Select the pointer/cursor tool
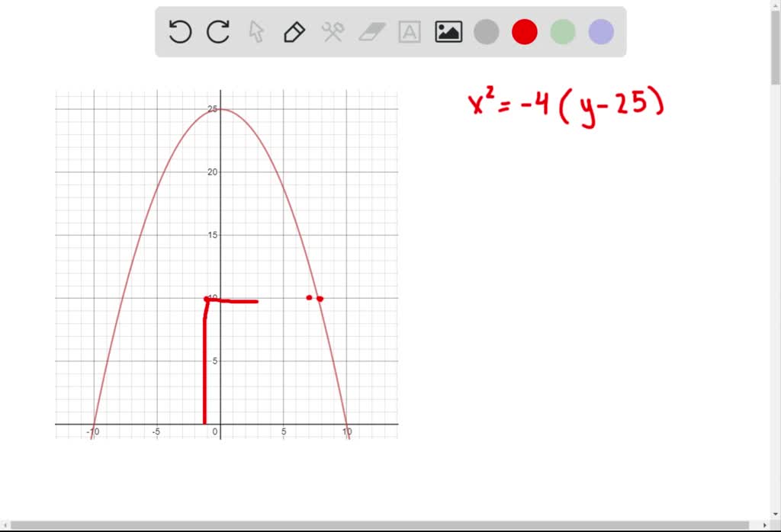 click(256, 31)
